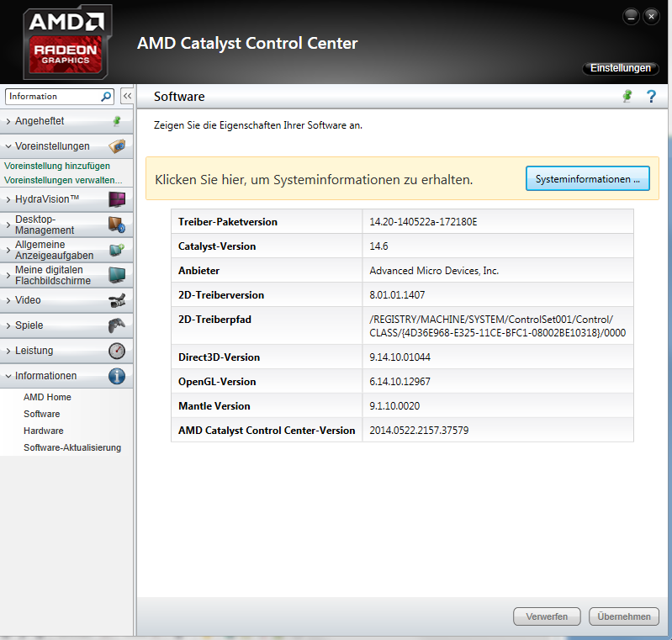Image resolution: width=672 pixels, height=640 pixels.
Task: Click the AMD Catalyst Control Center-Version label
Action: (267, 431)
